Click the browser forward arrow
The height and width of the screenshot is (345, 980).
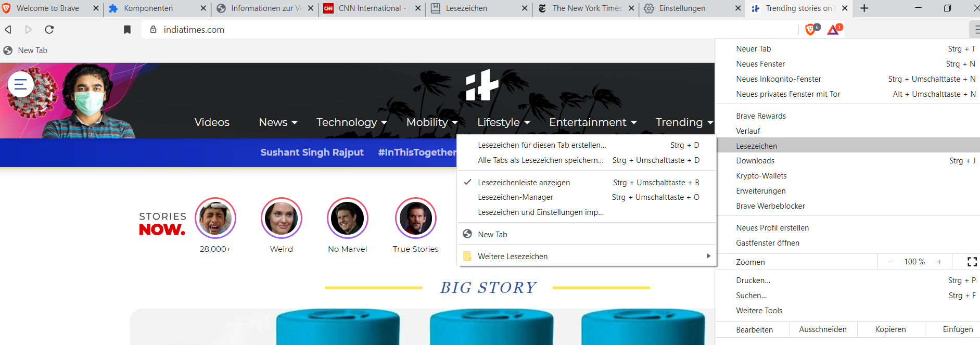29,30
